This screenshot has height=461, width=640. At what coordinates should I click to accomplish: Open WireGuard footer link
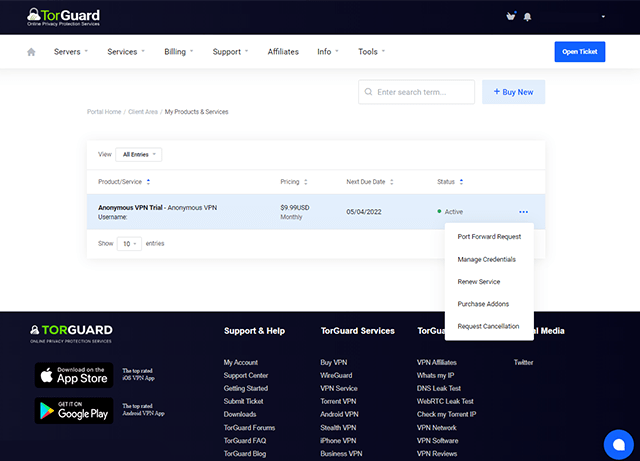[x=336, y=376]
